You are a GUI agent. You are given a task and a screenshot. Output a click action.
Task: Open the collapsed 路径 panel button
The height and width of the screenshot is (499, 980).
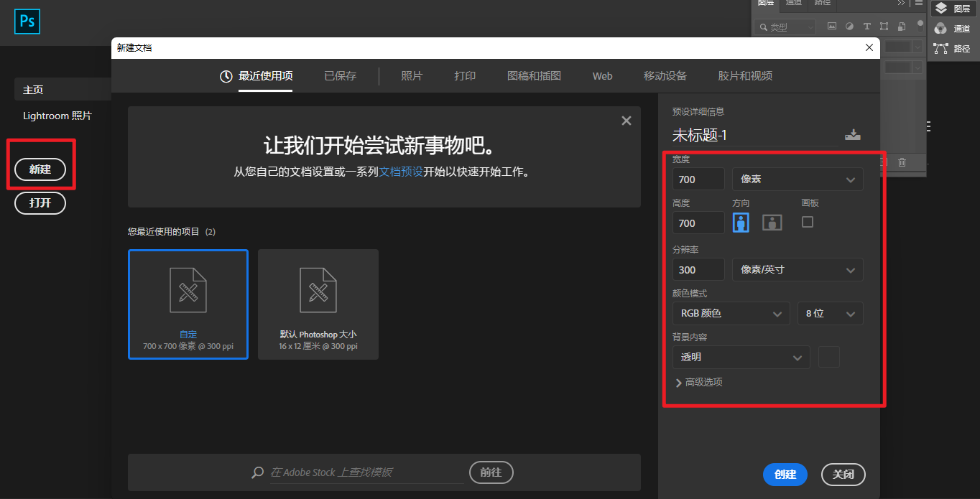click(953, 49)
